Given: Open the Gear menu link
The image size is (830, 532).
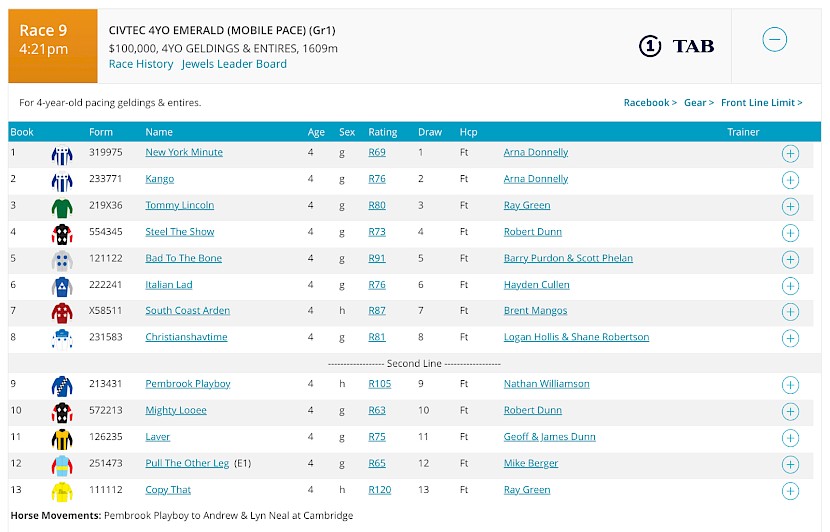Looking at the screenshot, I should tap(698, 102).
